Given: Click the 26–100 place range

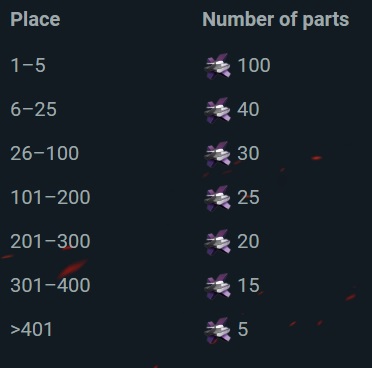Looking at the screenshot, I should click(x=45, y=153).
